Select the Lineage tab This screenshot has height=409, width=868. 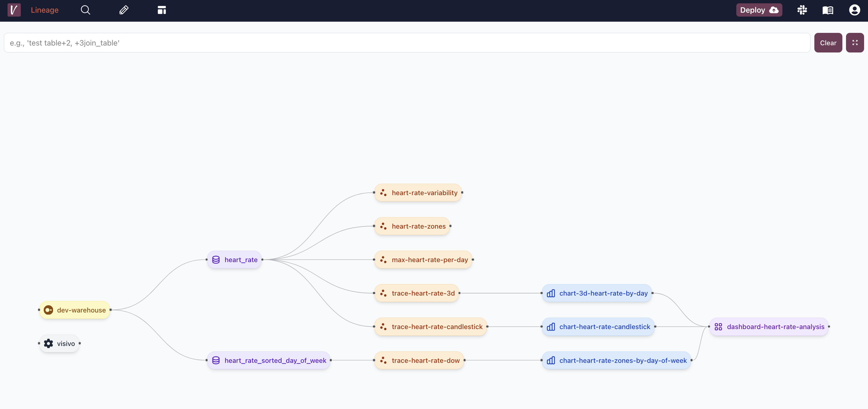click(x=45, y=10)
